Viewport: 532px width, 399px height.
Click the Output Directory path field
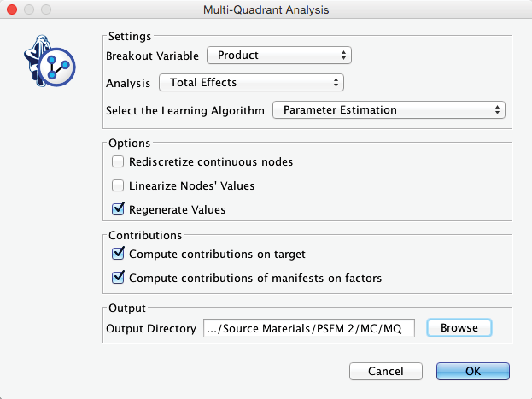[309, 328]
